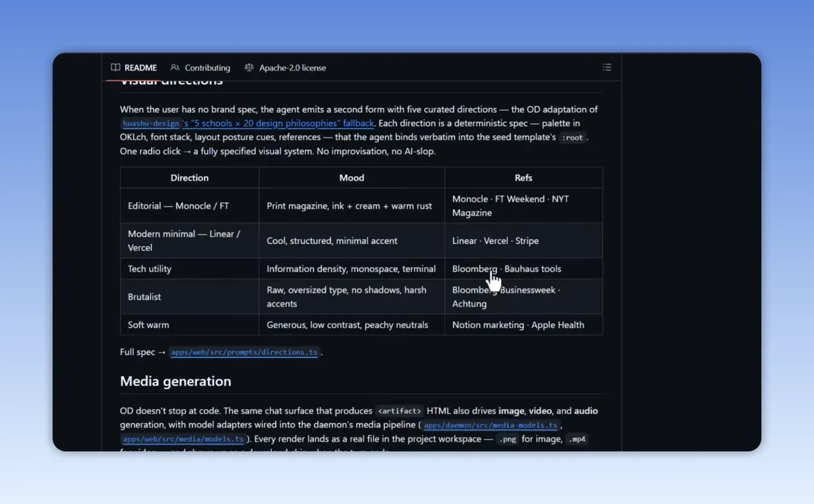This screenshot has height=504, width=814.
Task: Open the '5 schools × 20 design philosophies fallback' link
Action: [279, 124]
